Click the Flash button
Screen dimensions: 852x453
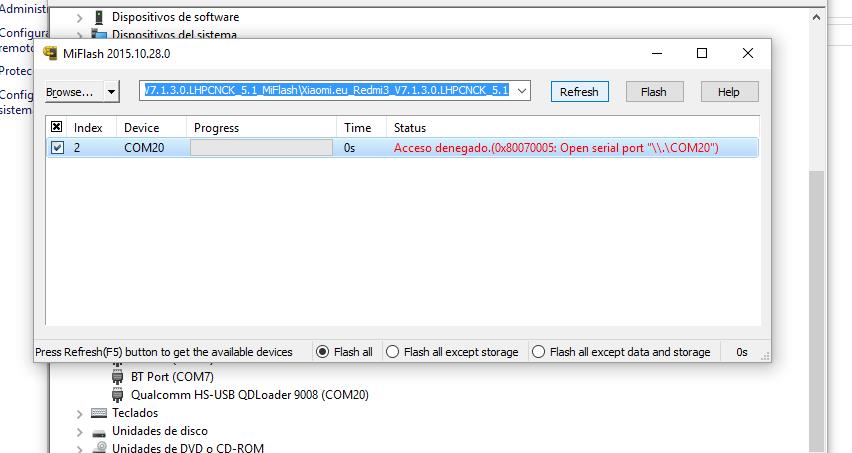[654, 92]
